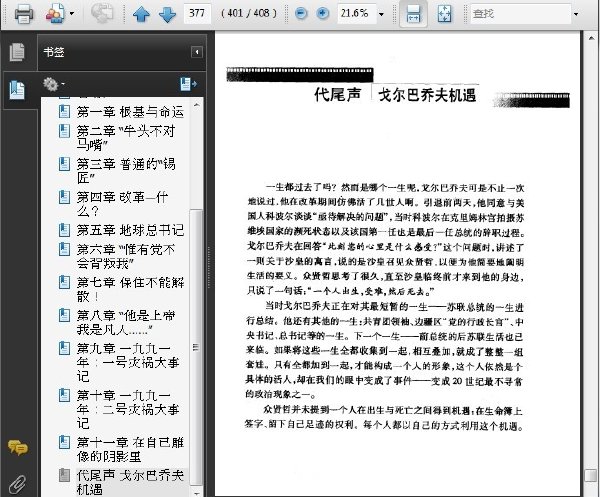Open bookmark 第十一章 在自己雕像的阴影里

click(x=130, y=449)
